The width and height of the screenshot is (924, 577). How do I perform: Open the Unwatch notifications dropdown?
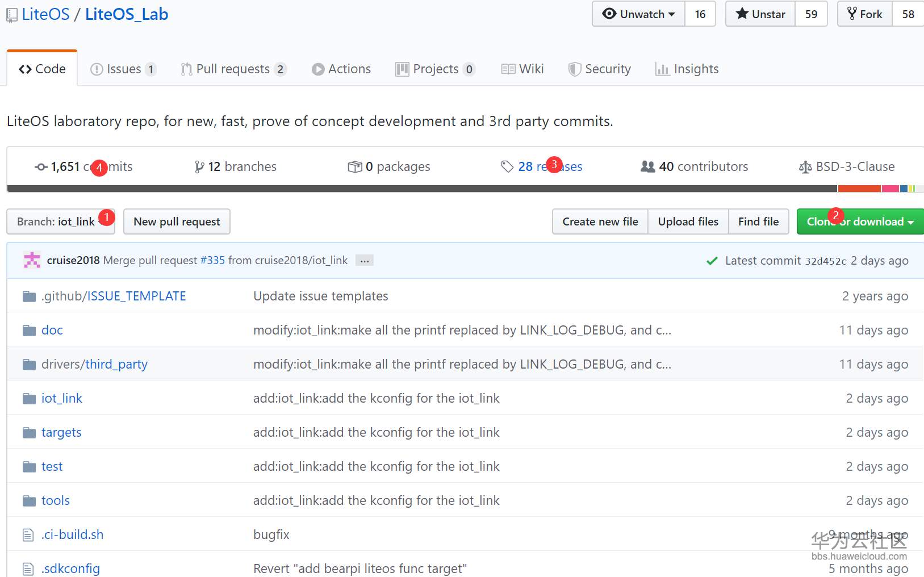(x=639, y=14)
